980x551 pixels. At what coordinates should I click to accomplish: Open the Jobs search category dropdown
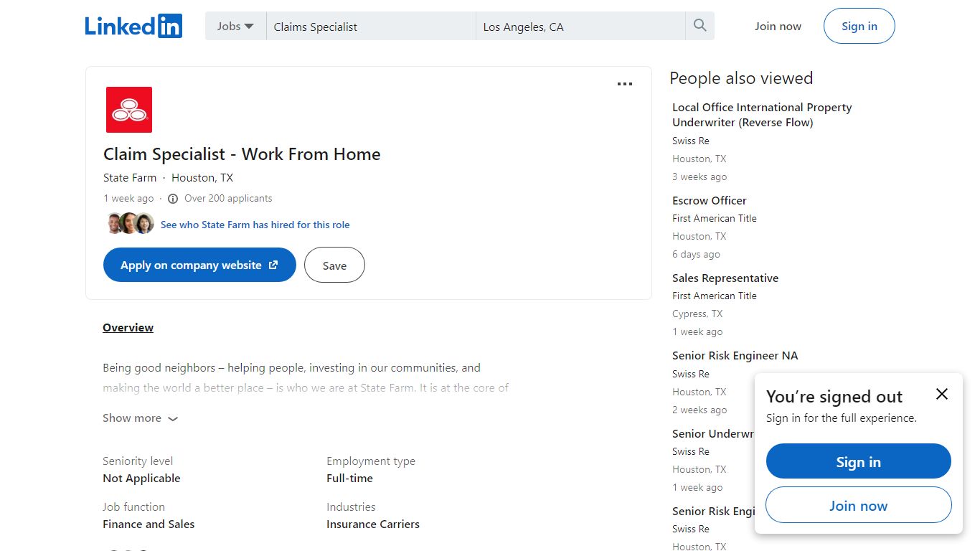(236, 26)
